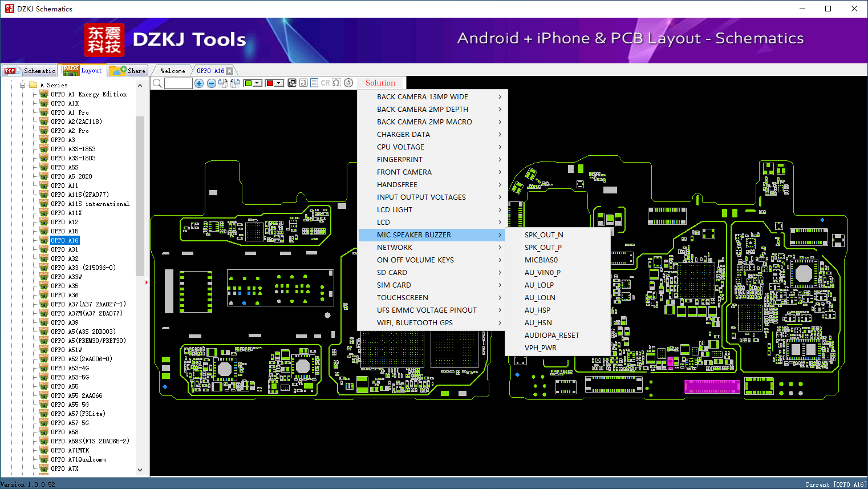Select AU_HSP from the submenu
Viewport: 868px width, 489px height.
tap(558, 310)
